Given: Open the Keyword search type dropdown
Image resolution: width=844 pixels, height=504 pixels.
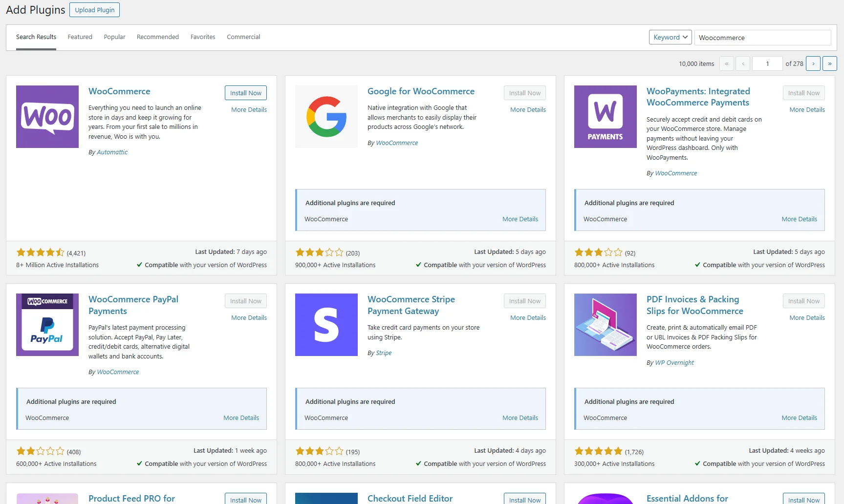Looking at the screenshot, I should coord(671,37).
